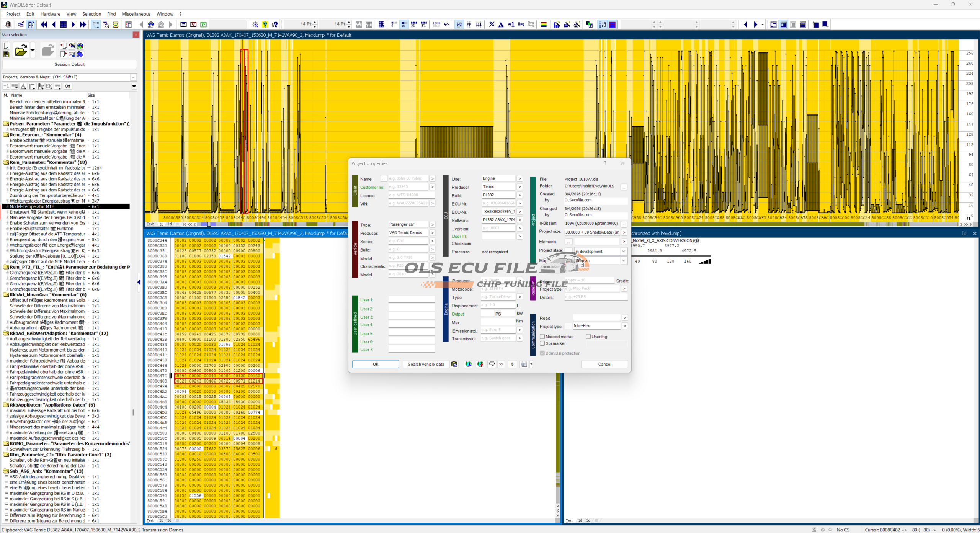Click the globe upload icon in dialog

click(480, 364)
